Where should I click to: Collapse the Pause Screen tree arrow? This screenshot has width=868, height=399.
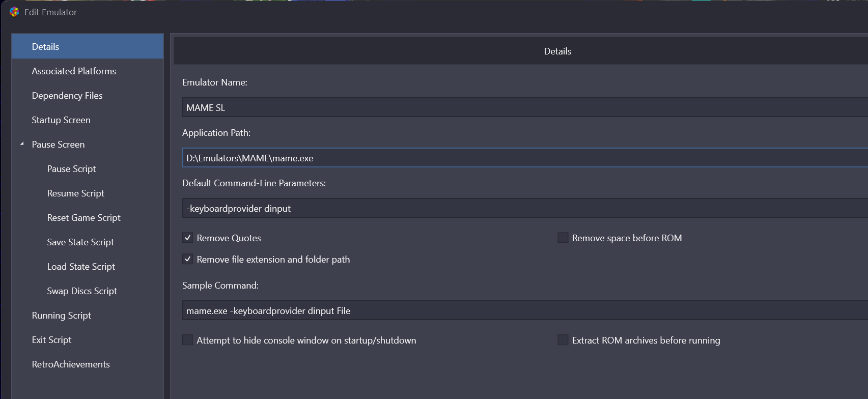(22, 144)
